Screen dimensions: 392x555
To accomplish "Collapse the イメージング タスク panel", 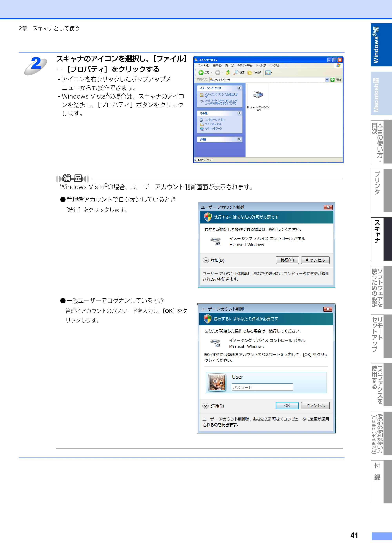I will 239,88.
